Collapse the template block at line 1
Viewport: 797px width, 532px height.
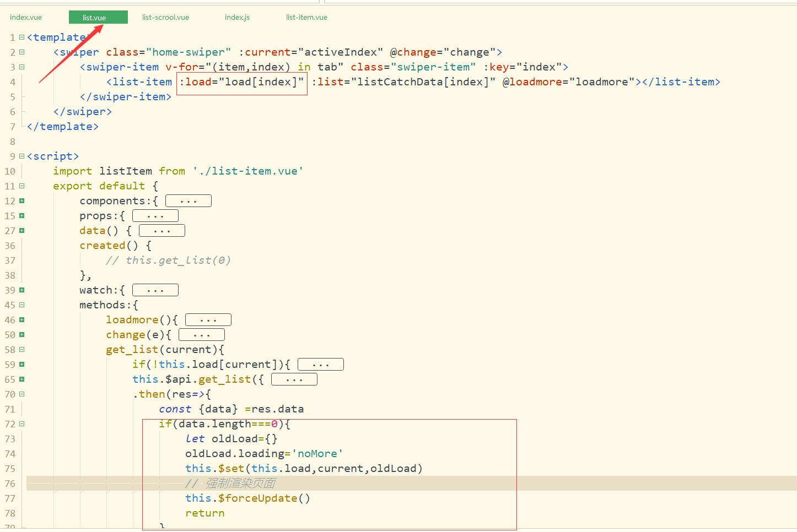pyautogui.click(x=22, y=37)
